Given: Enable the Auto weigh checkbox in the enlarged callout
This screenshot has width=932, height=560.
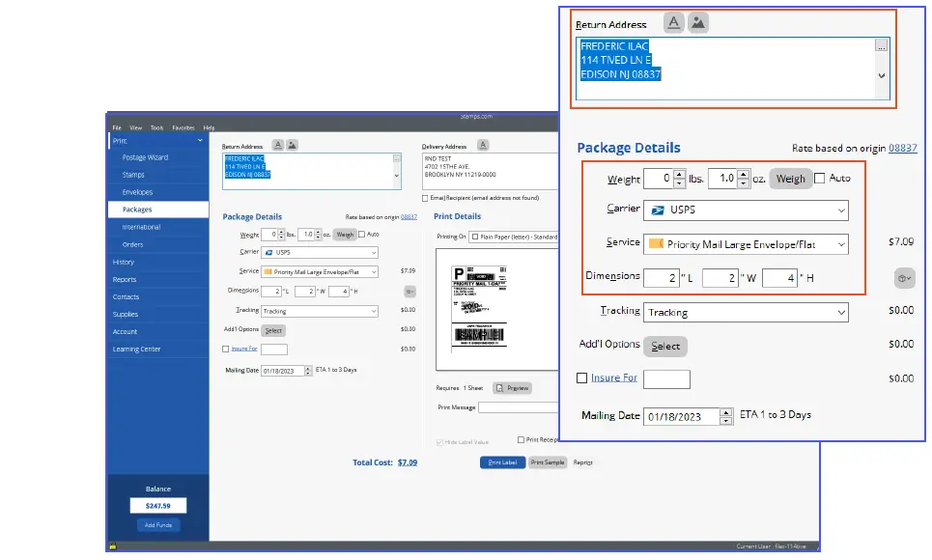Looking at the screenshot, I should [x=819, y=179].
